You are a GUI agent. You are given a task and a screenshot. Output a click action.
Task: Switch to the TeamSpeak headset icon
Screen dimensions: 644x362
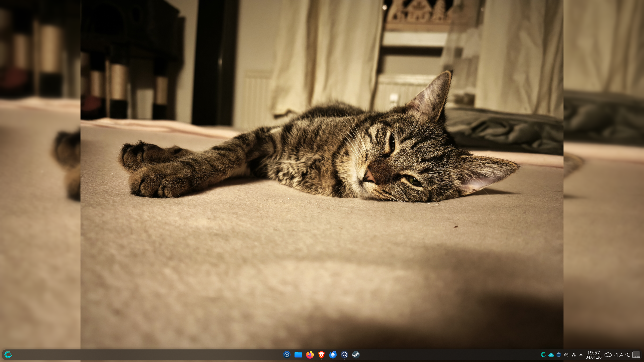(344, 355)
